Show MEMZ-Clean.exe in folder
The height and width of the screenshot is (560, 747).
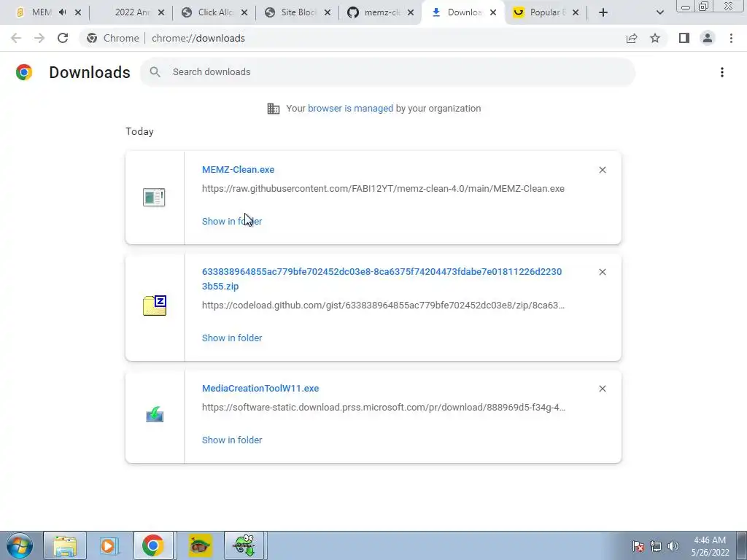click(x=232, y=222)
